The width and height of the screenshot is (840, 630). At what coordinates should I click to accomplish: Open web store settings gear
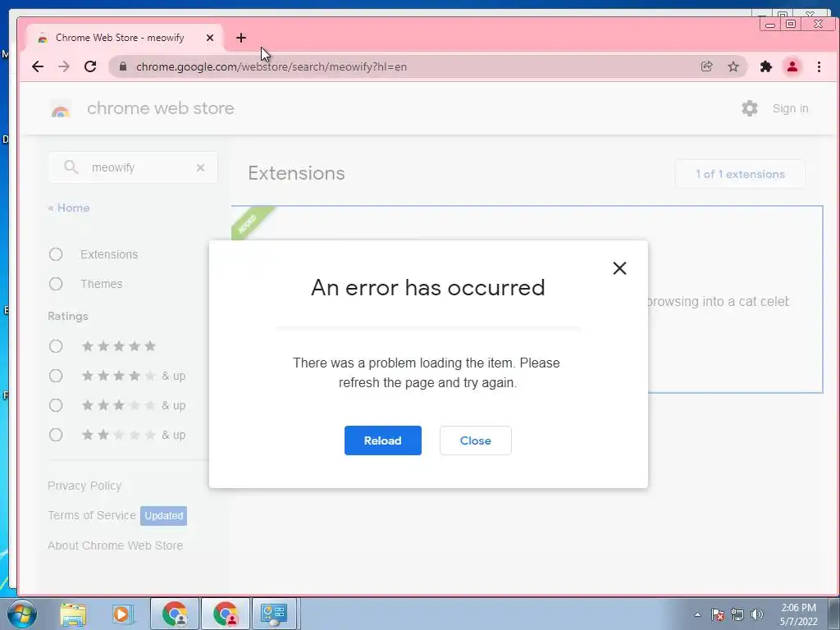coord(750,108)
